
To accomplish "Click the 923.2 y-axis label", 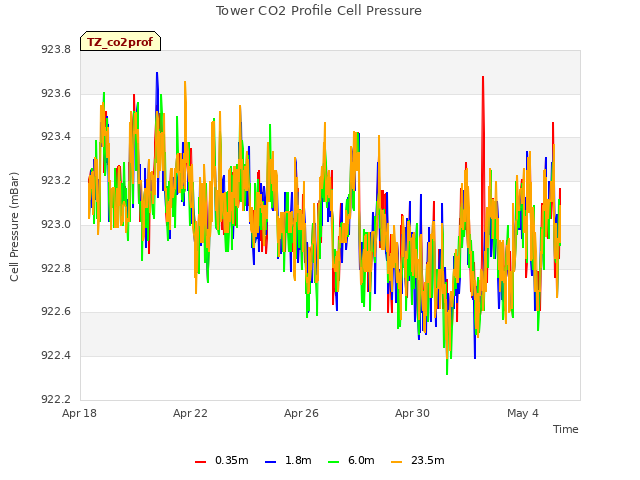I will click(56, 180).
